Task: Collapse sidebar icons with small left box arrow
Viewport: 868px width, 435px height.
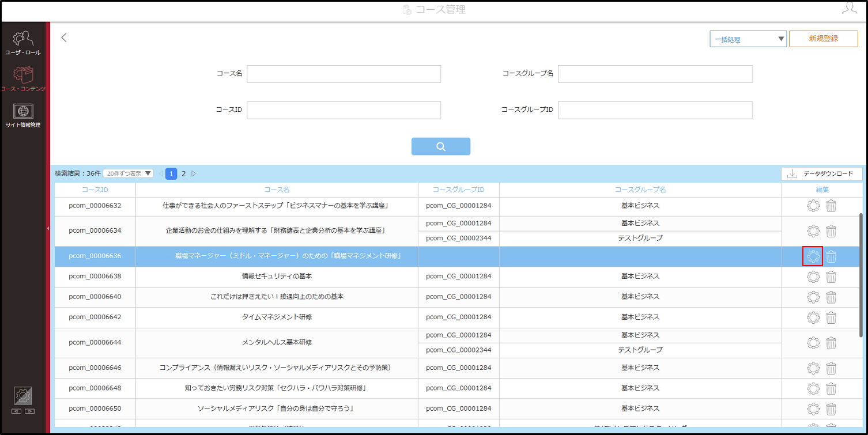Action: click(x=17, y=411)
